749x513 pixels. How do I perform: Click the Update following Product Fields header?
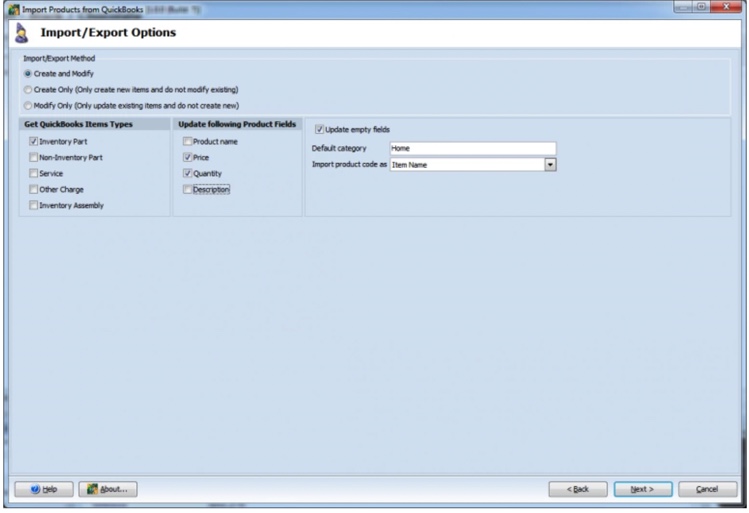point(237,124)
